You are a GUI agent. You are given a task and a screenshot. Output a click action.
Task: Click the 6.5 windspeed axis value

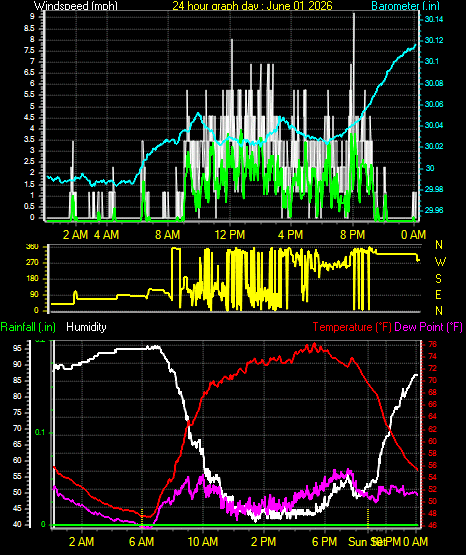point(29,73)
